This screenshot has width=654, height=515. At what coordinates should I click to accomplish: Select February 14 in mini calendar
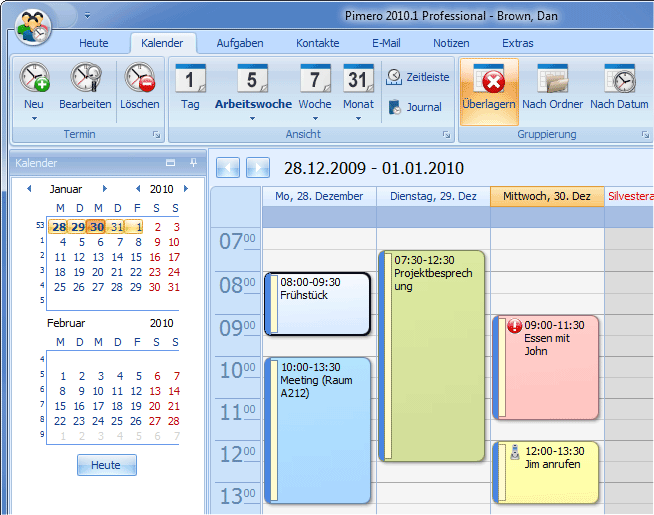click(x=174, y=391)
